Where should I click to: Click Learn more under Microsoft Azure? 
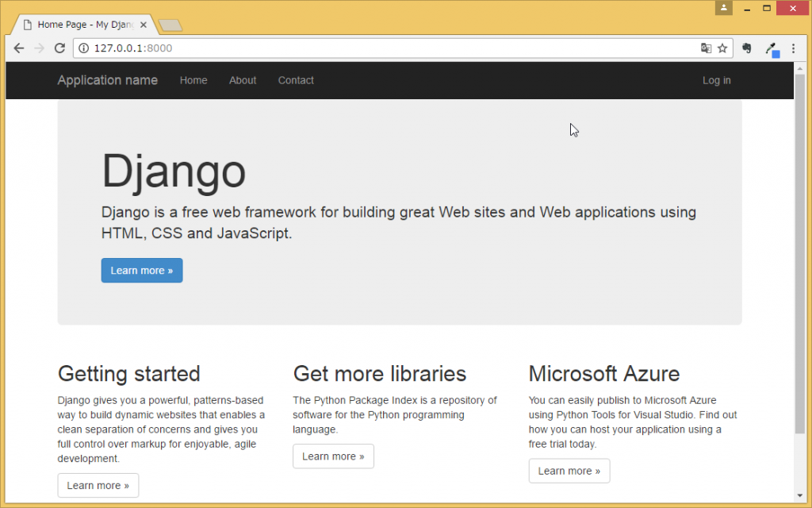(569, 470)
